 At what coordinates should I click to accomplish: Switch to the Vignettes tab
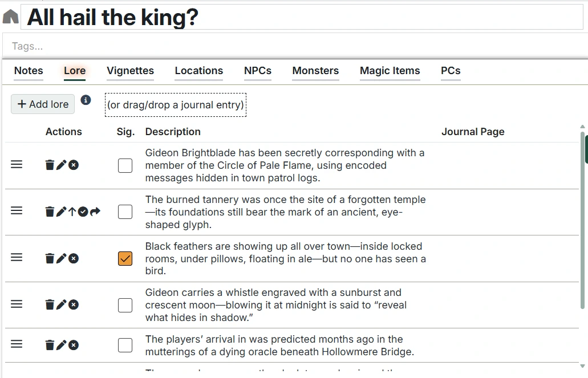click(x=130, y=71)
